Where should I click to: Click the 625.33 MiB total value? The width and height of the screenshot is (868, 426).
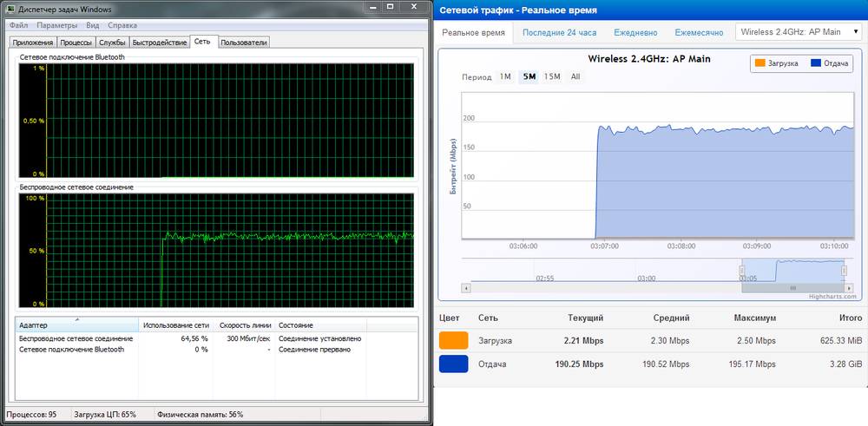pos(841,340)
